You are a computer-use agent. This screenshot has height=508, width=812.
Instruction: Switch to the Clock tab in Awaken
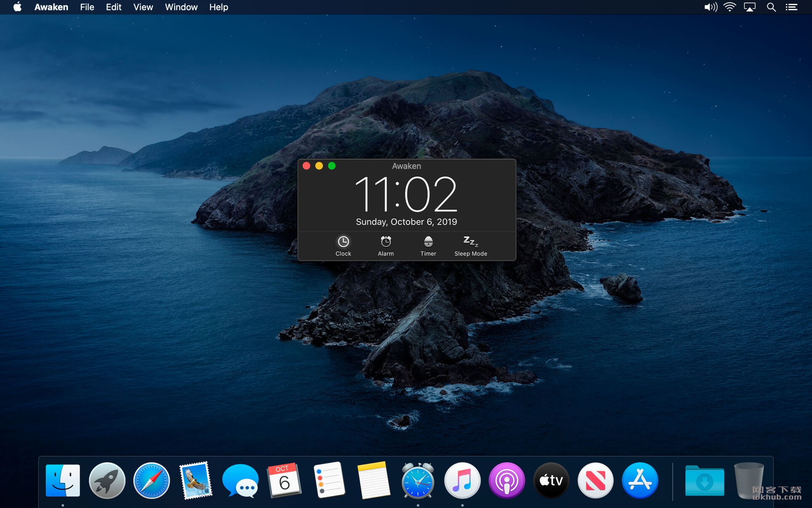(x=343, y=246)
